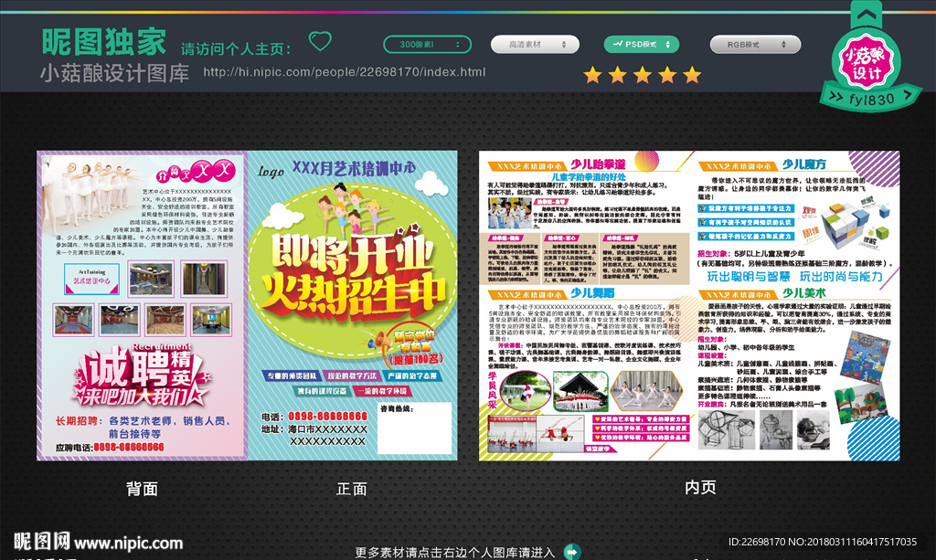Click the 长期招聘 line of text
The height and width of the screenshot is (560, 936).
coord(143,421)
